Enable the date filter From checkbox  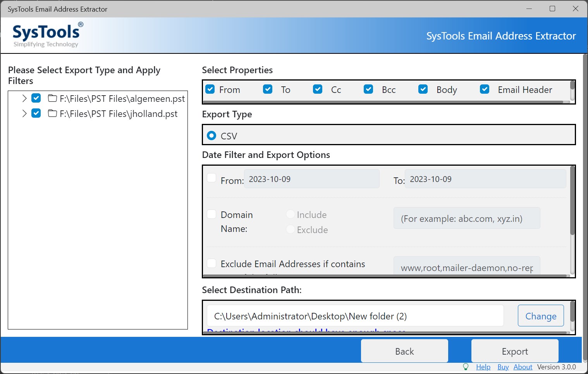point(211,178)
